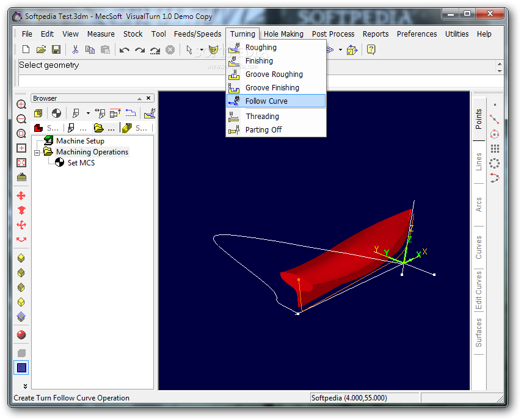Switch to the machining operations folder tab
The width and height of the screenshot is (521, 420).
104,128
